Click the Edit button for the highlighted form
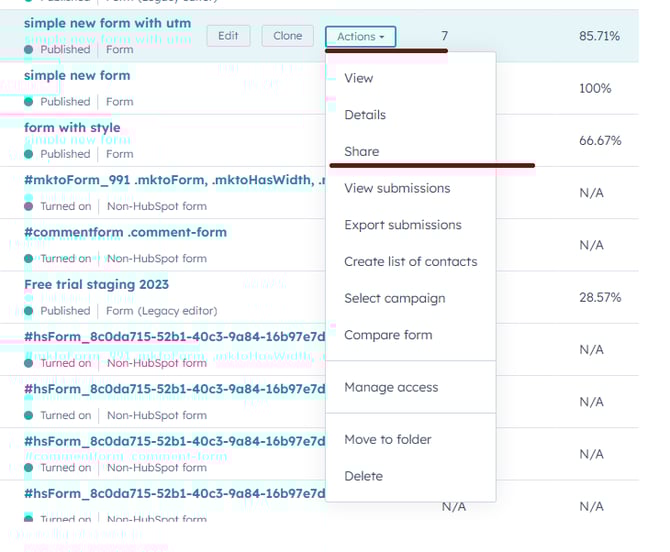Viewport: 670px width, 552px height. (228, 36)
